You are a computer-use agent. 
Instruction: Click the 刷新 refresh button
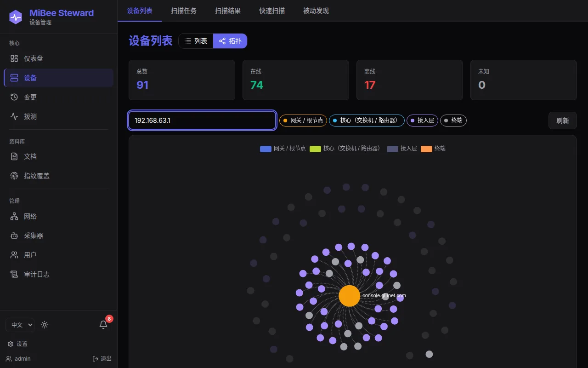[x=563, y=121]
